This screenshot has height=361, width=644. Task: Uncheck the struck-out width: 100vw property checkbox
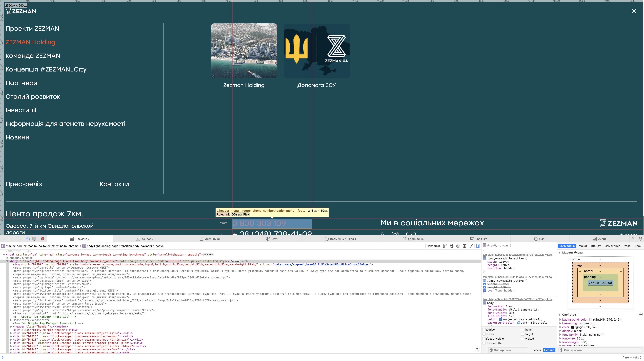tap(485, 284)
